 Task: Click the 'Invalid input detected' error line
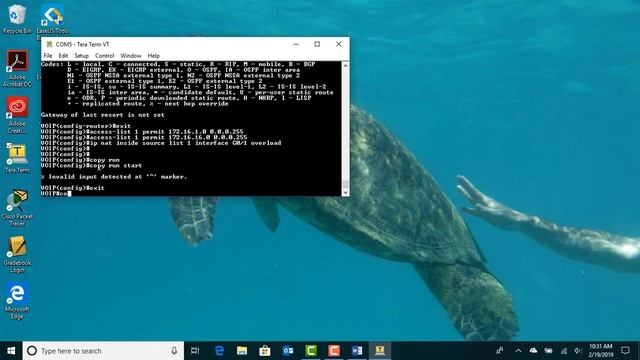click(x=114, y=177)
